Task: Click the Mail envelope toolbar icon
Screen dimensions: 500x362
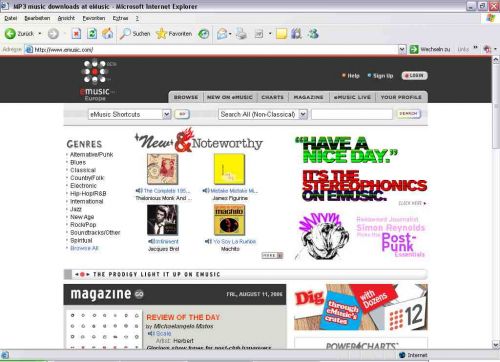Action: [x=222, y=34]
